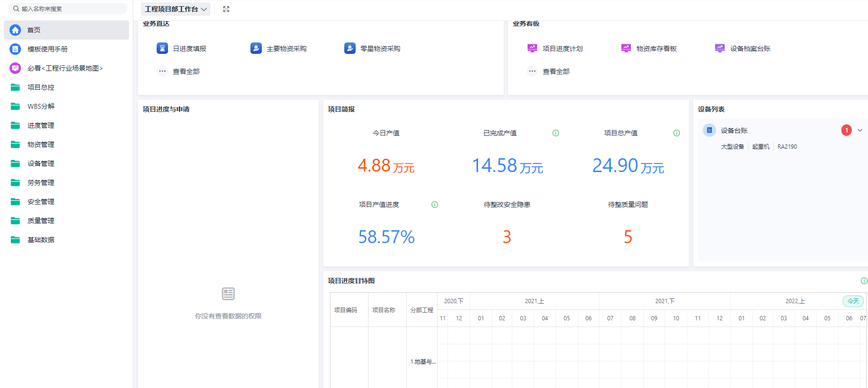
Task: Click the fullscreen expand icon in top bar
Action: pyautogui.click(x=226, y=9)
